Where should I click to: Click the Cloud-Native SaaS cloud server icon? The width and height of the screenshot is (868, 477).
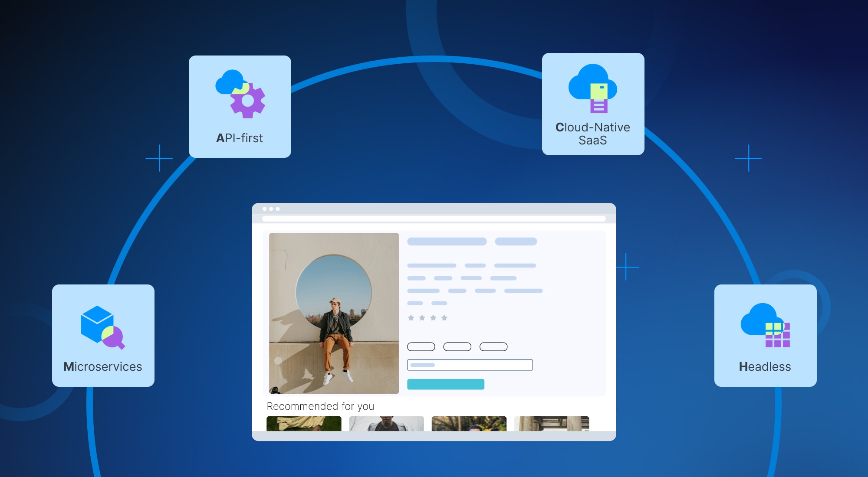coord(593,88)
